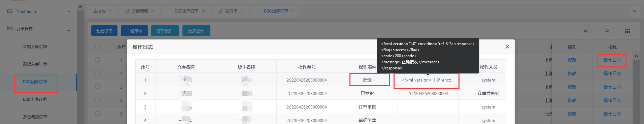
Task: Check the row 1 checkbox
Action: point(97,60)
